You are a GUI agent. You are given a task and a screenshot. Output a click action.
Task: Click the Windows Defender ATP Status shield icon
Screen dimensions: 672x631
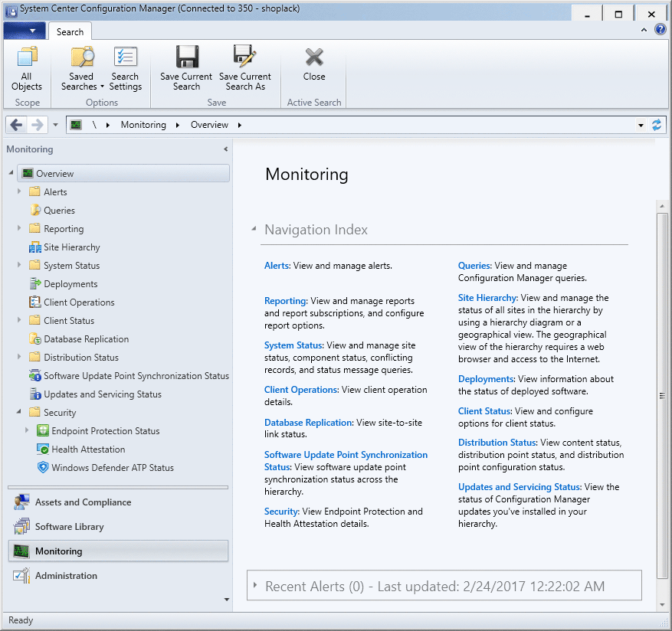(42, 467)
